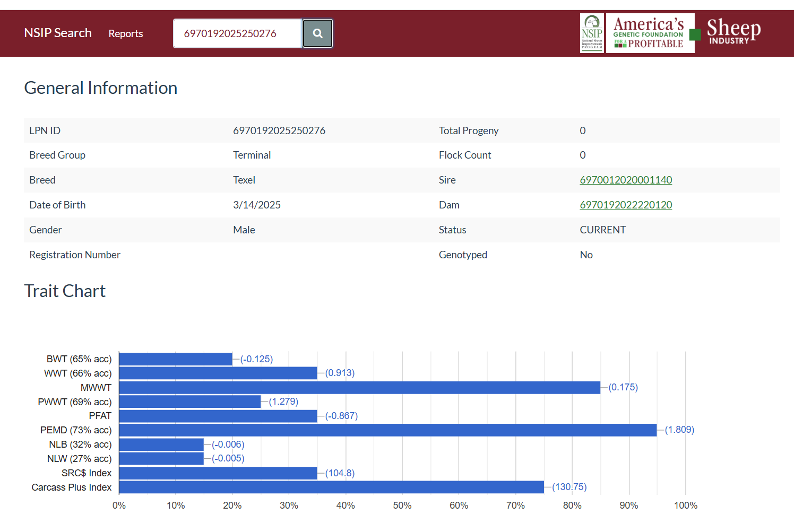
Task: Click the BWT accuracy bar
Action: (x=175, y=359)
